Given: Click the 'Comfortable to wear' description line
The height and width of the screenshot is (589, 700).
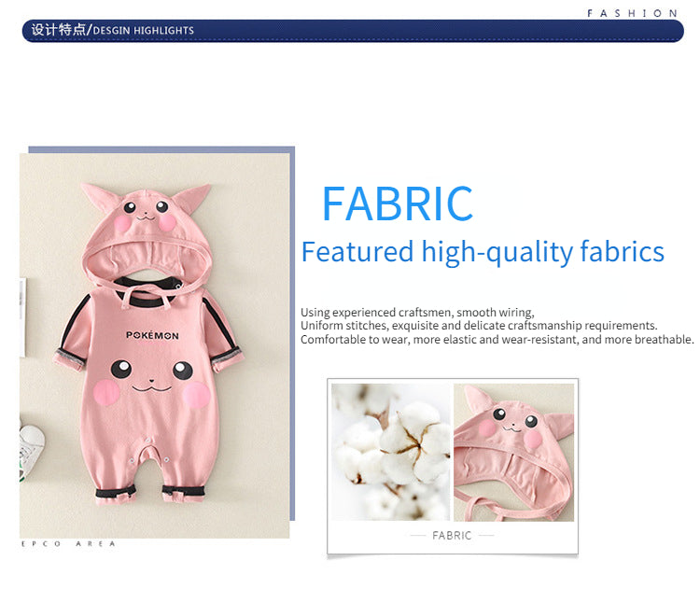Looking at the screenshot, I should 497,340.
